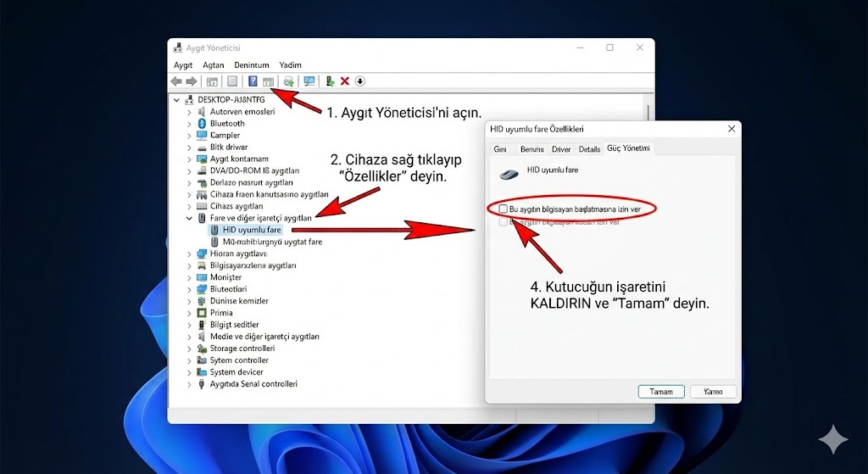This screenshot has height=474, width=868.
Task: Click the computer icon beside DESKTOP-AJ8NTFG
Action: (x=190, y=100)
